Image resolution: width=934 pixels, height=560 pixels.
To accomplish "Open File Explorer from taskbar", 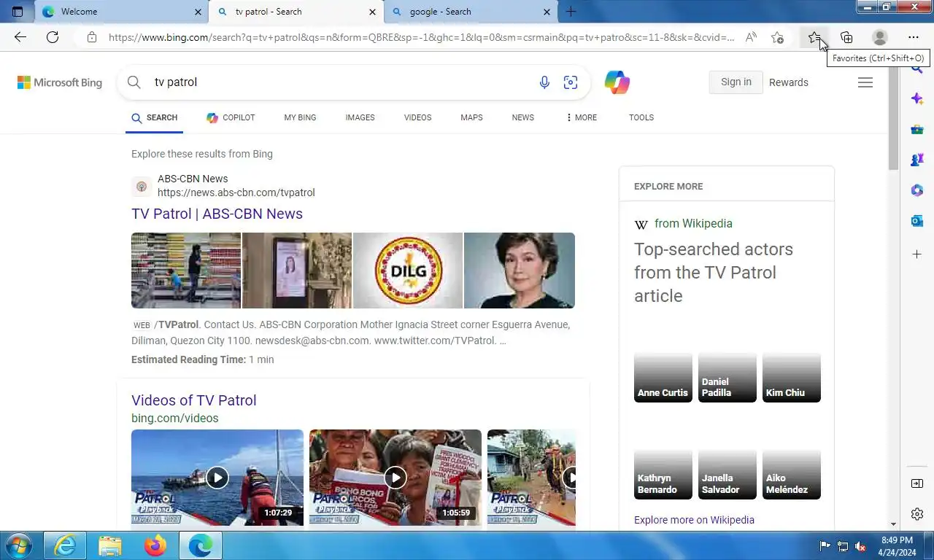I will (110, 545).
